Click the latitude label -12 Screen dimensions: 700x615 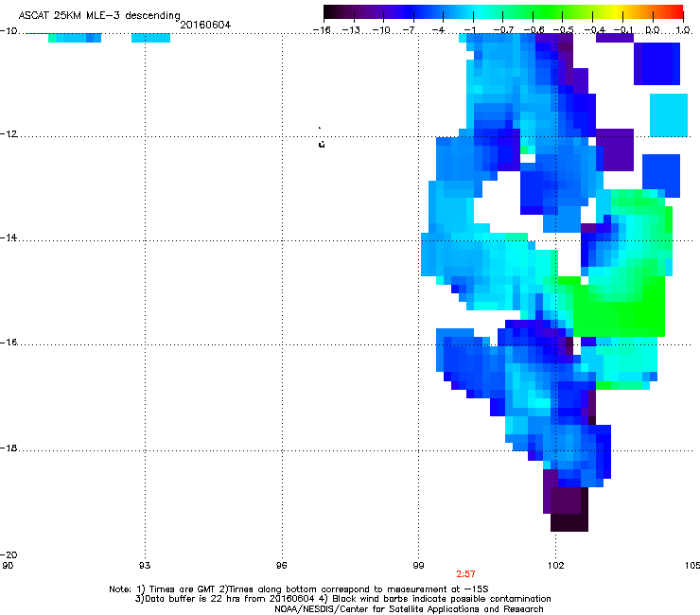9,134
